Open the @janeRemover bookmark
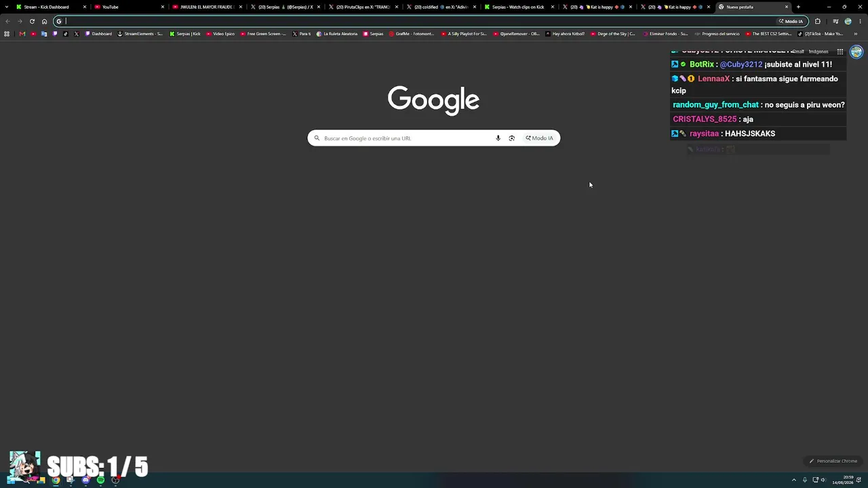Screen dimensions: 868x488 pos(516,34)
